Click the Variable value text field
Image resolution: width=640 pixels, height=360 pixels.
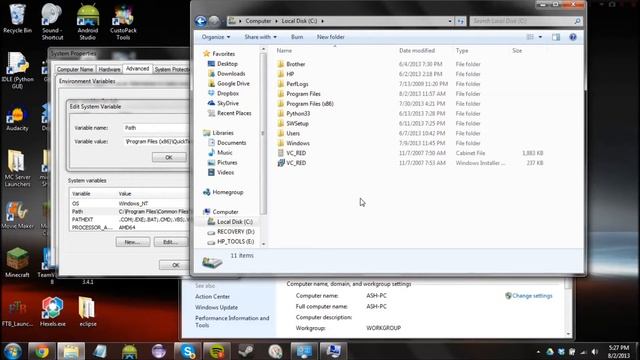pos(157,141)
